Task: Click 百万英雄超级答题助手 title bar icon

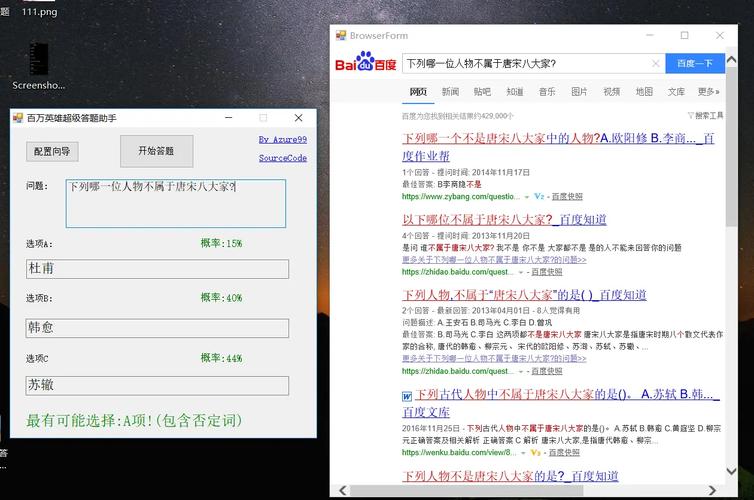Action: coord(18,117)
